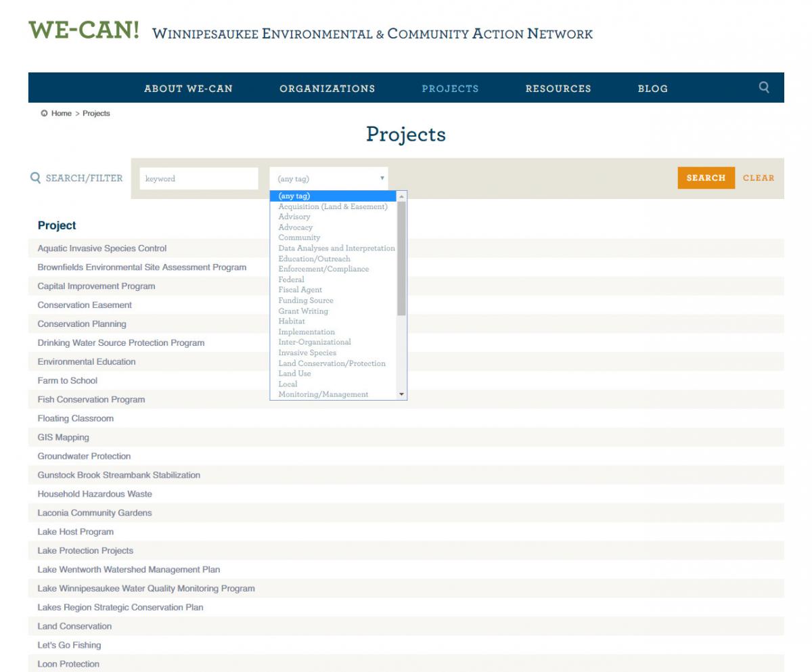Open the Conservation Planning project
The width and height of the screenshot is (812, 672).
point(82,324)
